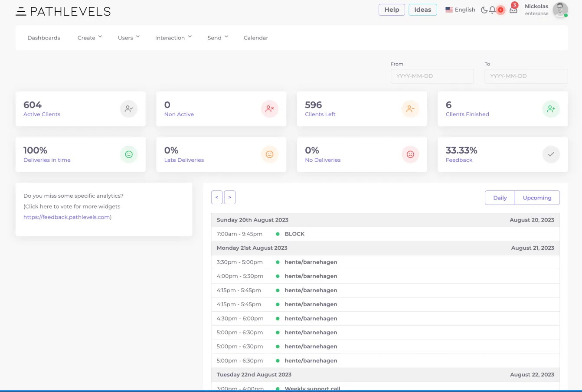Viewport: 582px width, 392px height.
Task: Switch to the Upcoming calendar view
Action: 537,198
